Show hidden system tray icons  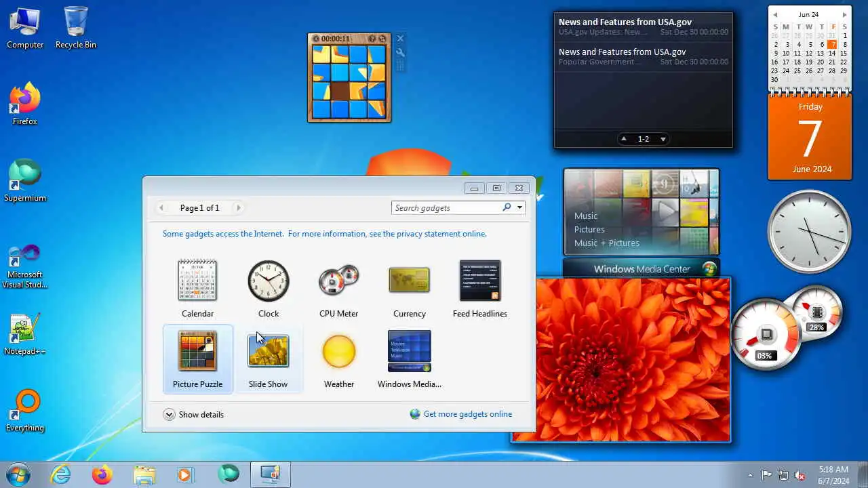(x=750, y=475)
